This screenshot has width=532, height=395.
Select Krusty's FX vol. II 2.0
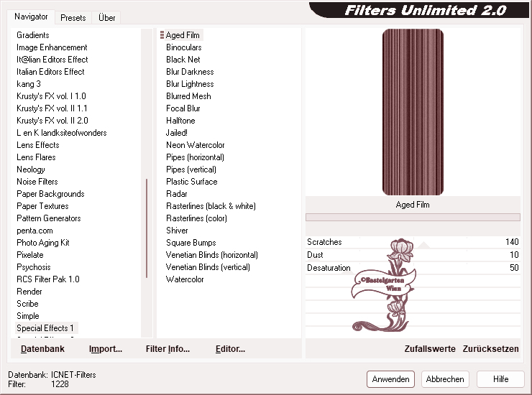point(52,121)
